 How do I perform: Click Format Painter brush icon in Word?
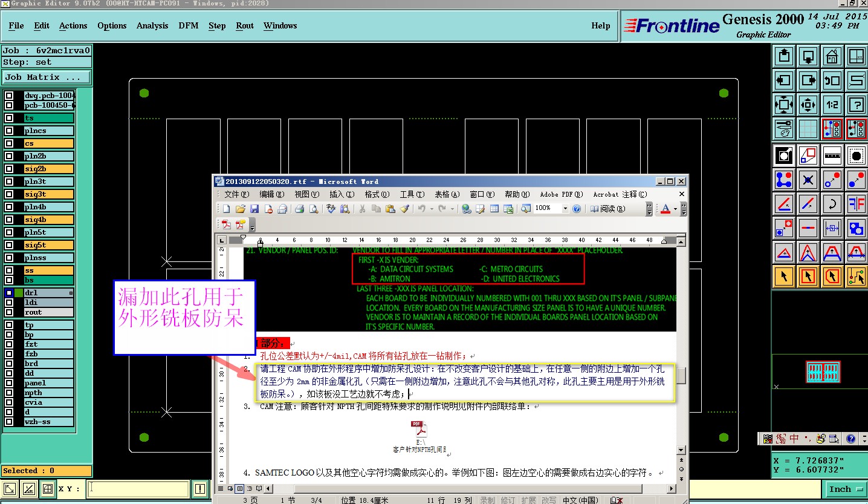[405, 209]
